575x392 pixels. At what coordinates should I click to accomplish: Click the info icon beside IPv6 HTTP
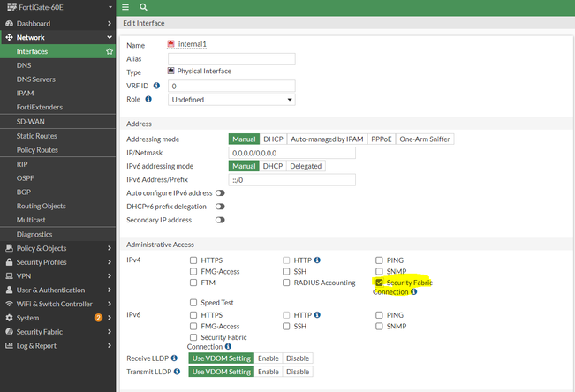point(317,315)
